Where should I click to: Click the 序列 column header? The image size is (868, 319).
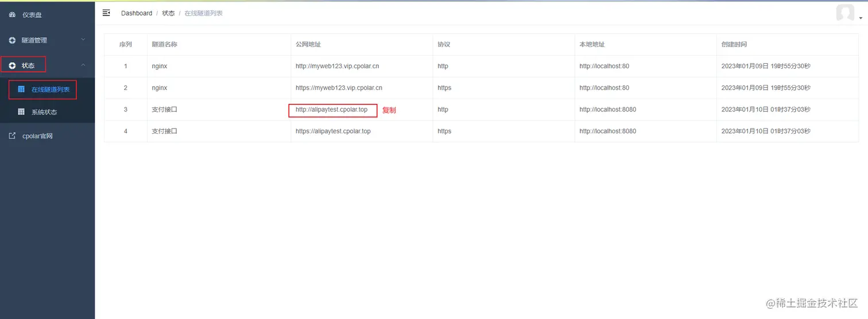126,44
